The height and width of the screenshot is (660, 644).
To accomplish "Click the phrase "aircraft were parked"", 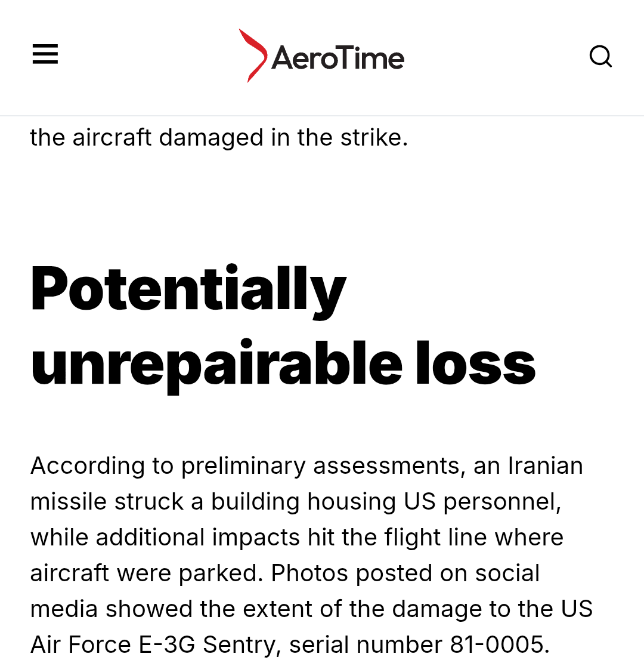I will (147, 573).
